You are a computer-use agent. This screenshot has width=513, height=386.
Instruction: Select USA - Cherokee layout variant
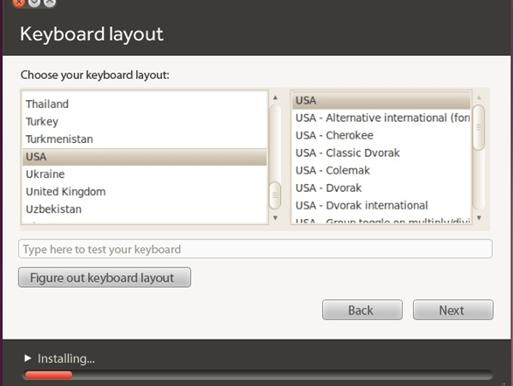click(381, 135)
